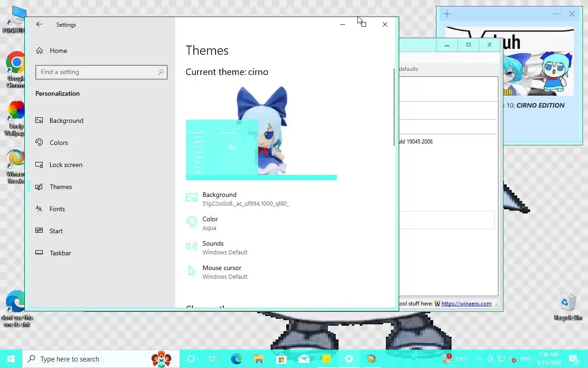This screenshot has width=588, height=368.
Task: Open Microsoft Store from the taskbar
Action: click(281, 359)
